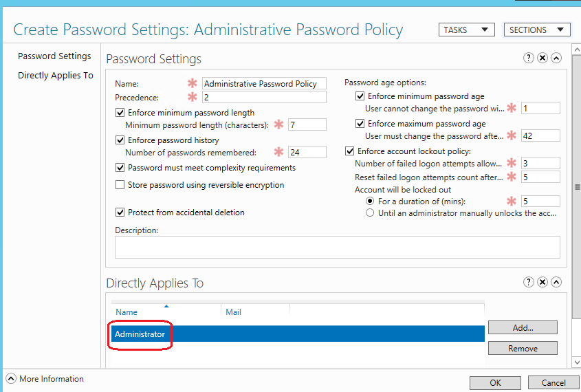Enable Store password using reversible encryption
Screen dimensions: 581x392
pos(121,185)
